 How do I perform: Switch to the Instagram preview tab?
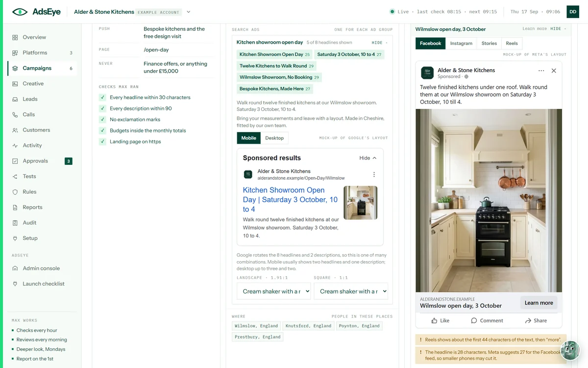461,43
